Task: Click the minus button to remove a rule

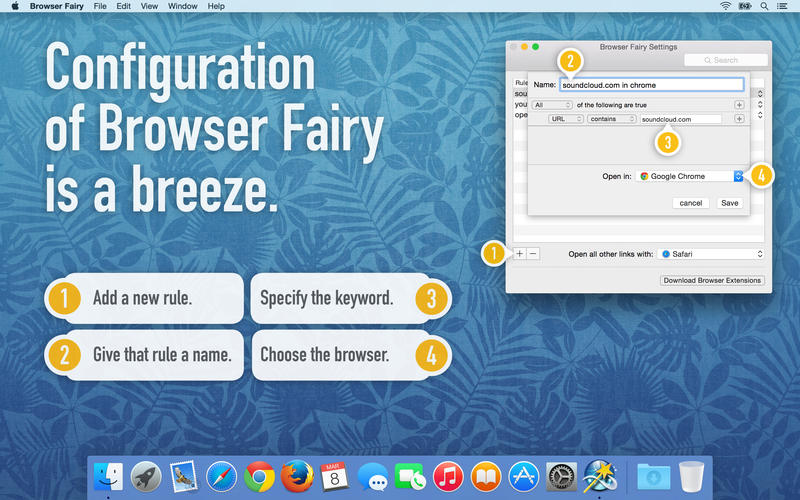Action: click(533, 254)
